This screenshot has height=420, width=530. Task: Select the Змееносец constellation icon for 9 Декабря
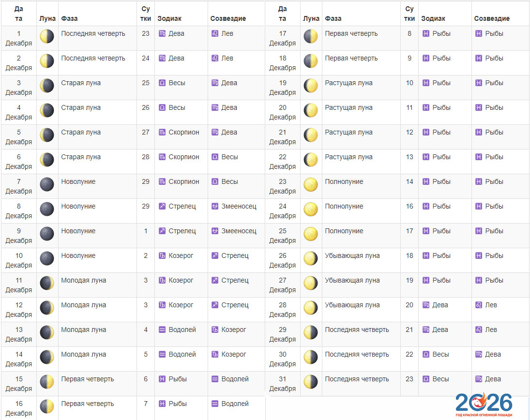pyautogui.click(x=215, y=231)
